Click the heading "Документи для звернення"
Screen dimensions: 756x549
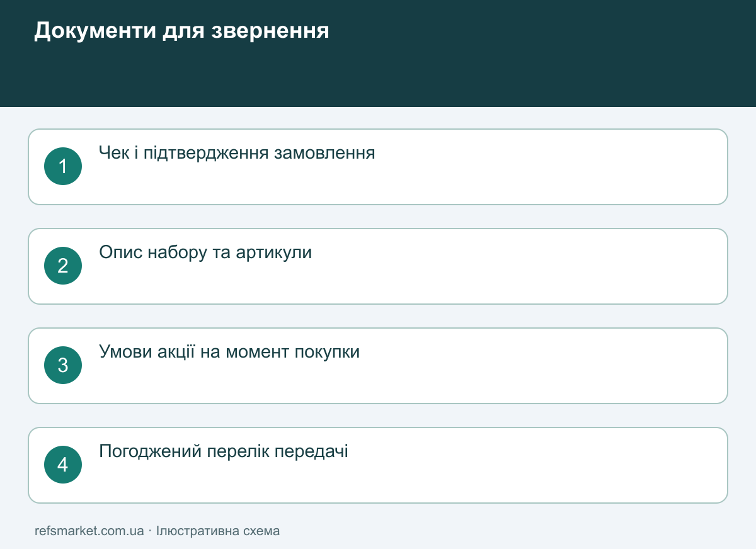click(x=181, y=31)
